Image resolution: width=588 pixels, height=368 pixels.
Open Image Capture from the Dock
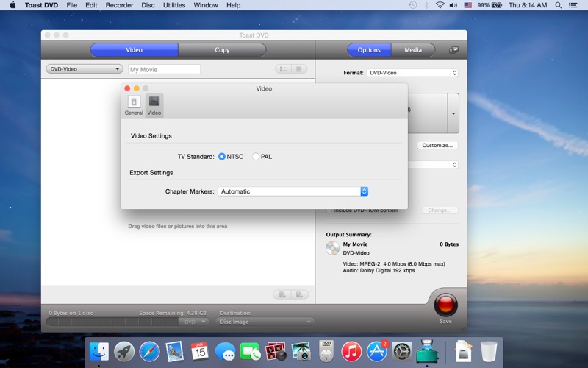[301, 352]
